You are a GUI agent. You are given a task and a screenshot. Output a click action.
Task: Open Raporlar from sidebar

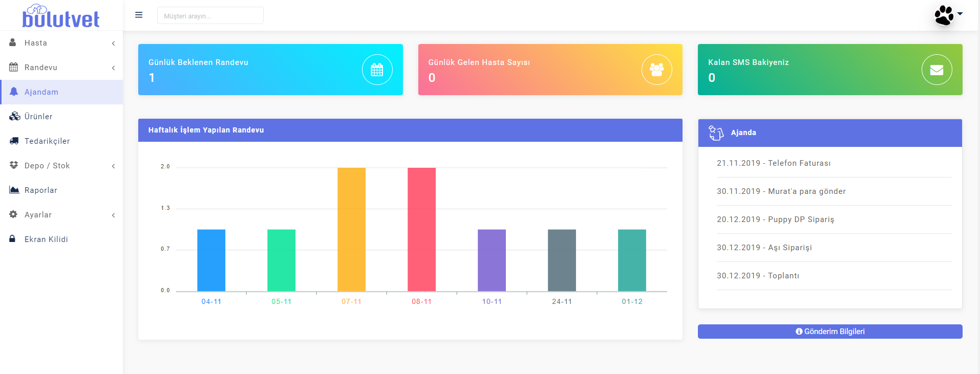point(61,190)
